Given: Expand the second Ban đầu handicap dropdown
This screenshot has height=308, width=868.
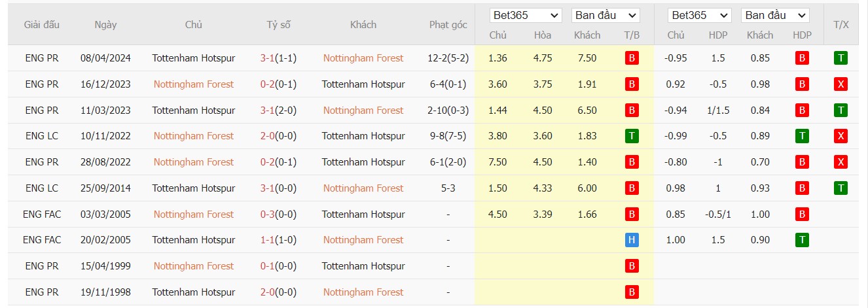Looking at the screenshot, I should 775,15.
